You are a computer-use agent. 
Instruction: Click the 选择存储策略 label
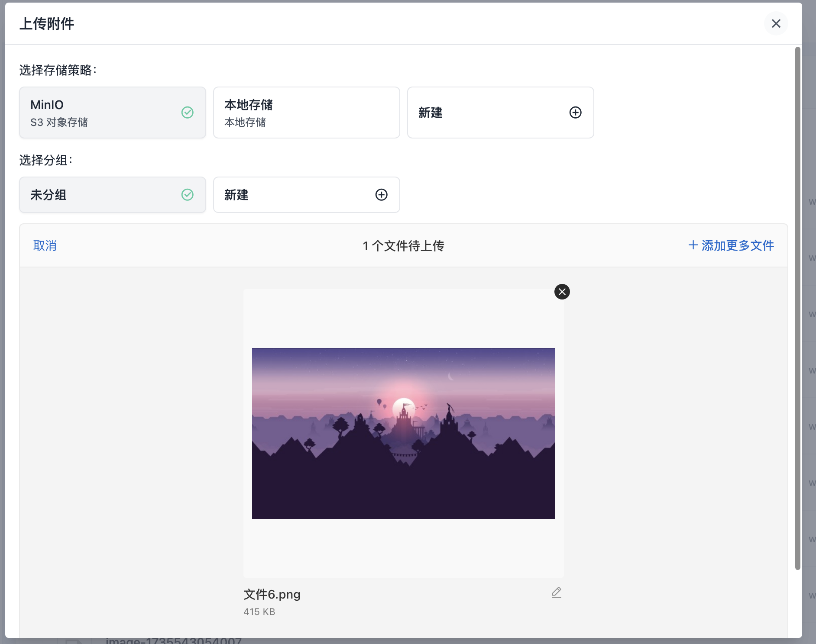(x=58, y=70)
